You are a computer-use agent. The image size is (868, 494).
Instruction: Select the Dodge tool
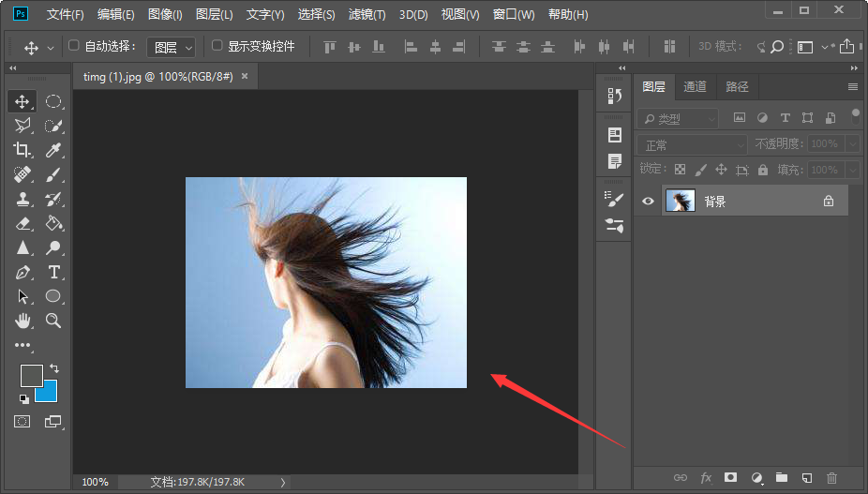(x=53, y=247)
